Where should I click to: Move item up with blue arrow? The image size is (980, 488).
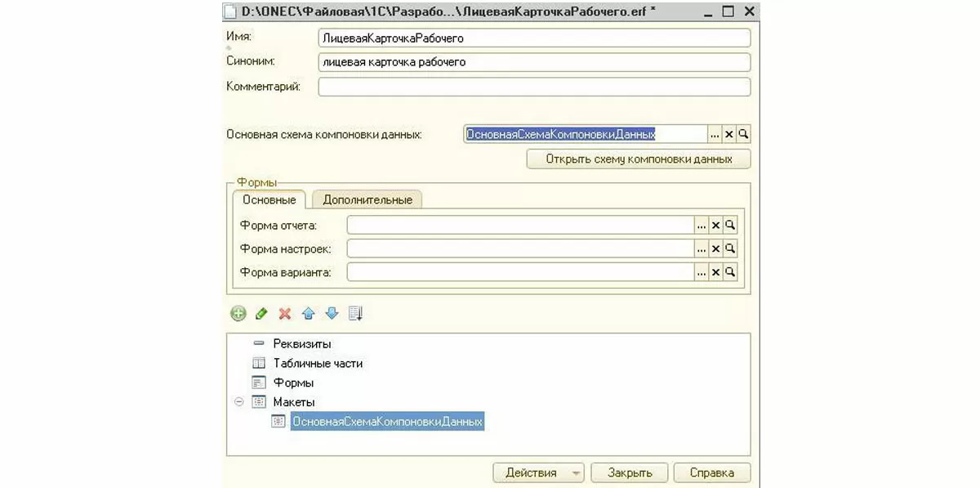click(308, 313)
